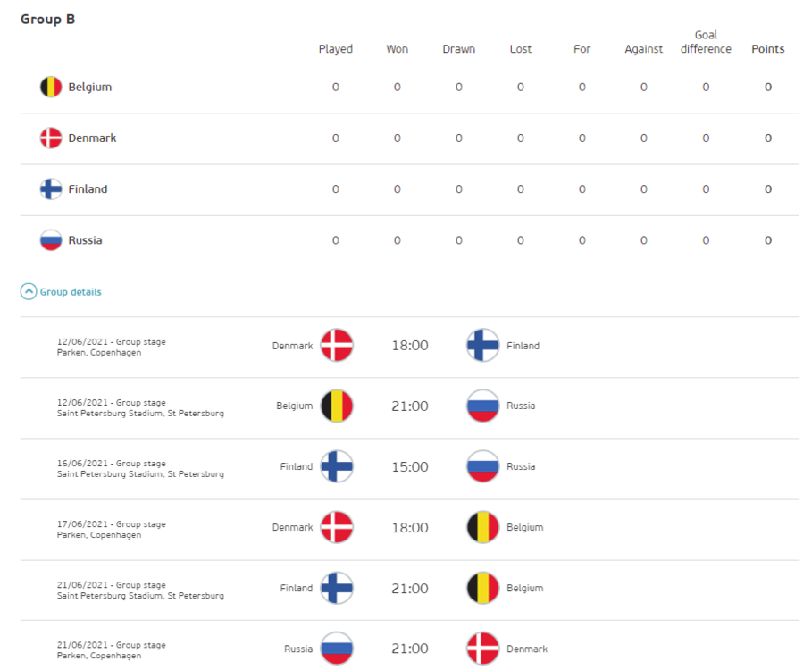Viewport: 812px width, 670px height.
Task: Select the Goal difference column header
Action: [706, 42]
